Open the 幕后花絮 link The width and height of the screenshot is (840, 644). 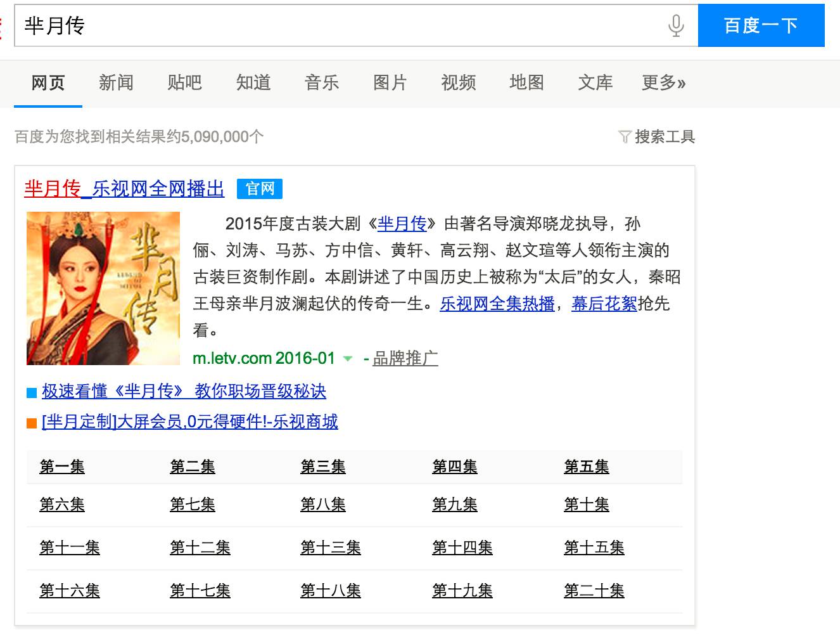(604, 304)
